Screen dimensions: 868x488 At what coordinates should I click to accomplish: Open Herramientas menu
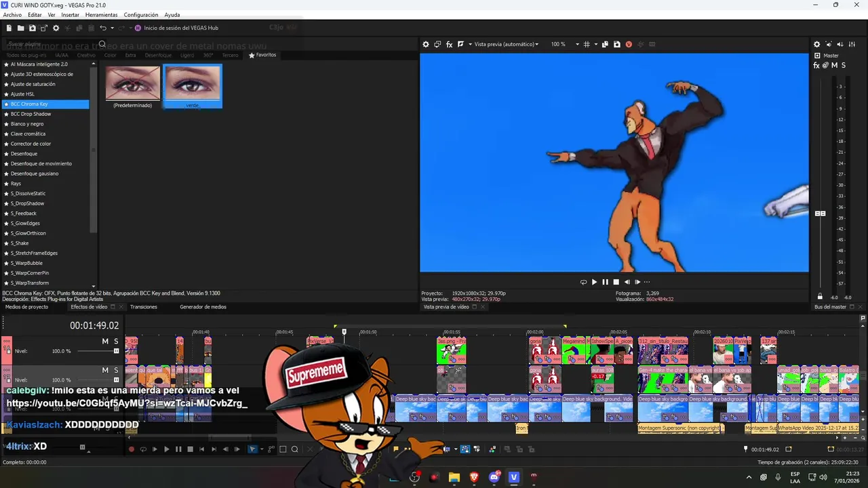click(x=101, y=15)
